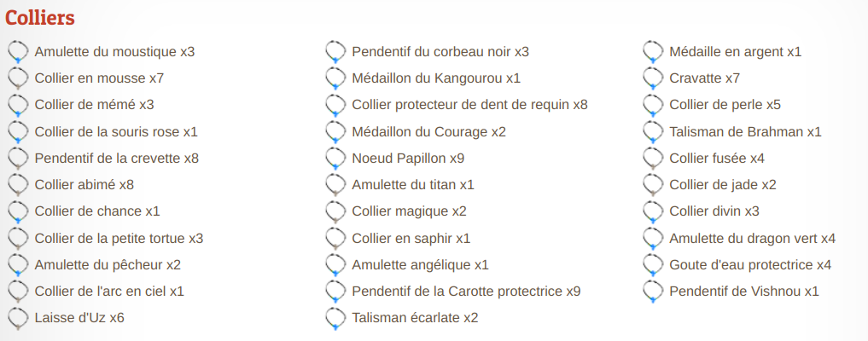
Task: Open Goute d'eau protectrice x4 entry
Action: [x=749, y=264]
